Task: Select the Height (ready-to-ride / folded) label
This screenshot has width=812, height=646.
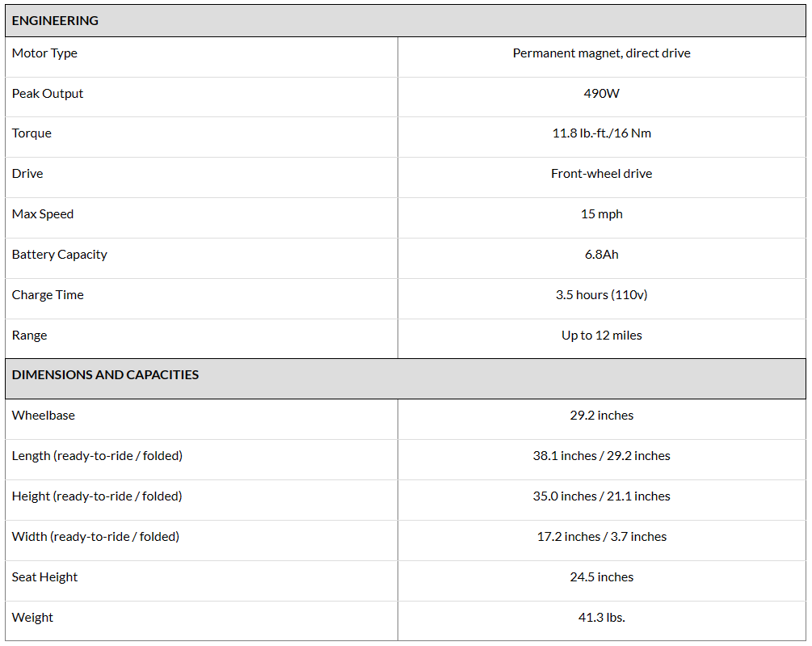Action: [x=97, y=496]
